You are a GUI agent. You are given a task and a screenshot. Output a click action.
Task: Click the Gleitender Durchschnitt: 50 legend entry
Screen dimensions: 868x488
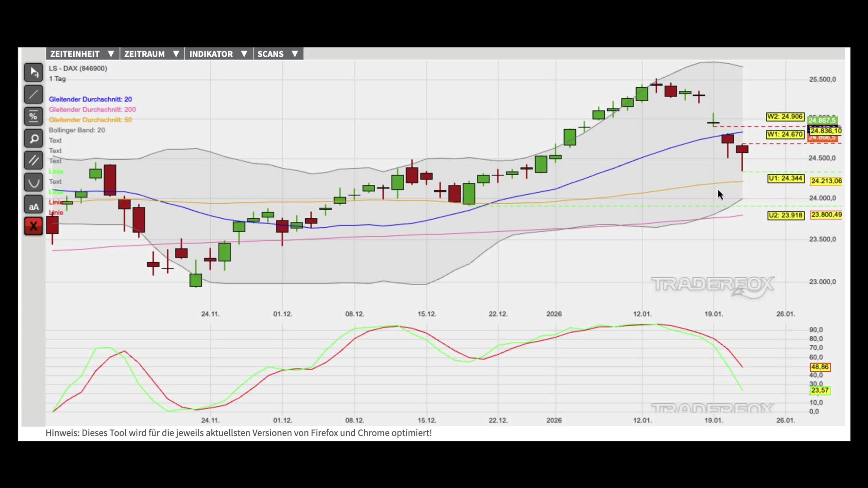pyautogui.click(x=90, y=120)
